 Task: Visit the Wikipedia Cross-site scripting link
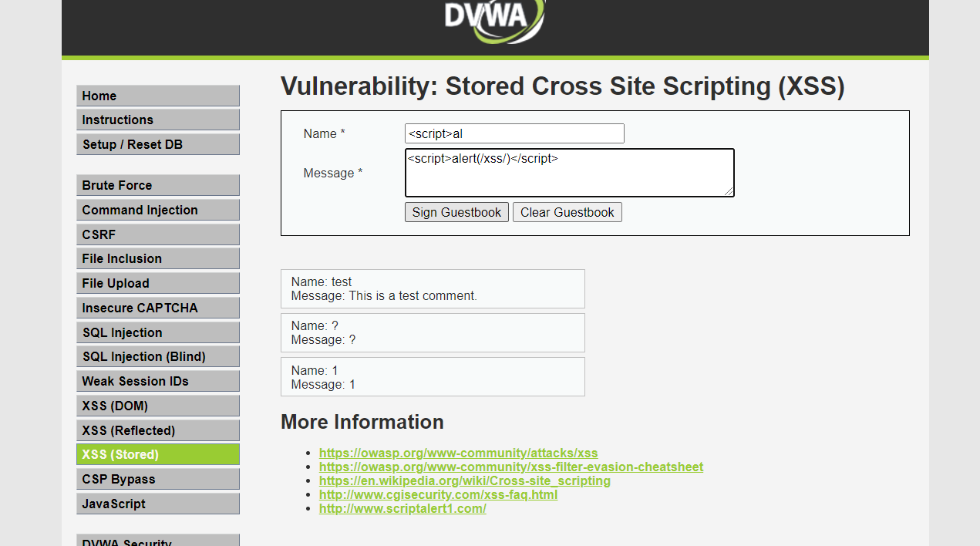coord(464,481)
